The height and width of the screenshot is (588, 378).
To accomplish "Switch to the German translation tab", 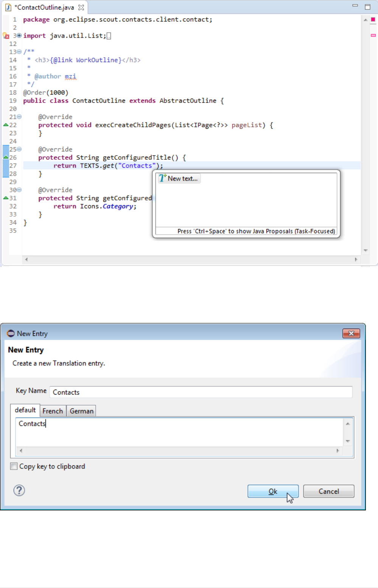I will [81, 411].
